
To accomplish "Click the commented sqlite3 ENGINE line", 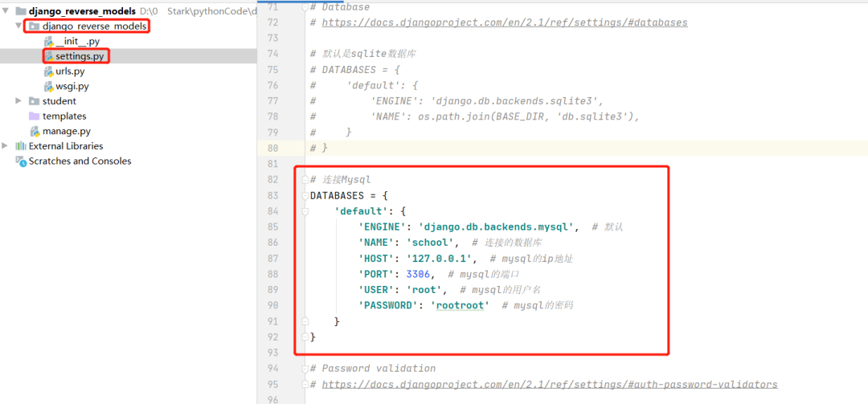I will click(x=457, y=101).
